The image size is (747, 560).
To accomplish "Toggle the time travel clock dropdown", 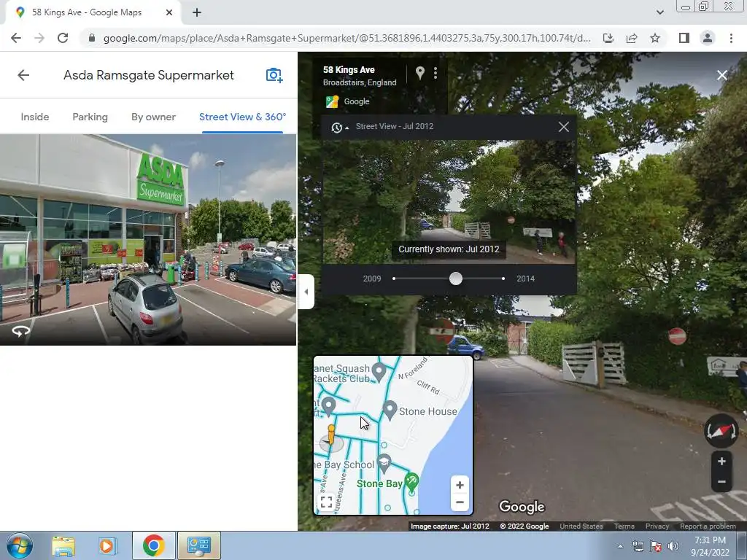I will pos(340,127).
